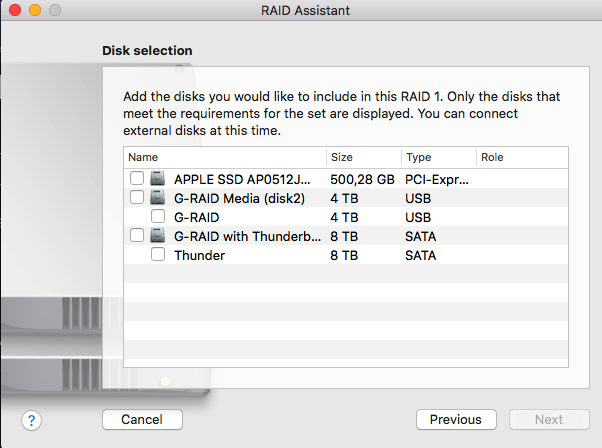
Task: Tick the G-RAID volume checkbox
Action: 158,216
